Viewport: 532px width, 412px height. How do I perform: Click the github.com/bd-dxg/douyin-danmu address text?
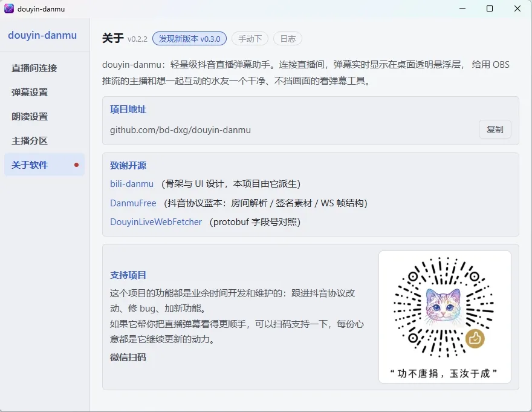click(180, 130)
